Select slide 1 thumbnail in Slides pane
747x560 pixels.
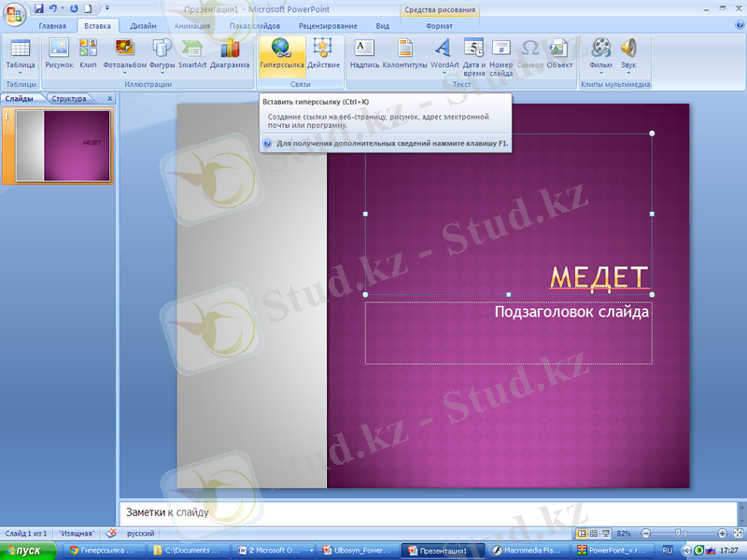[63, 146]
